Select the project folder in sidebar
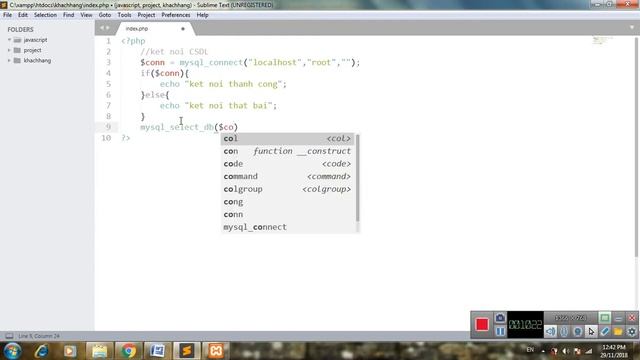The height and width of the screenshot is (360, 640). [32, 50]
